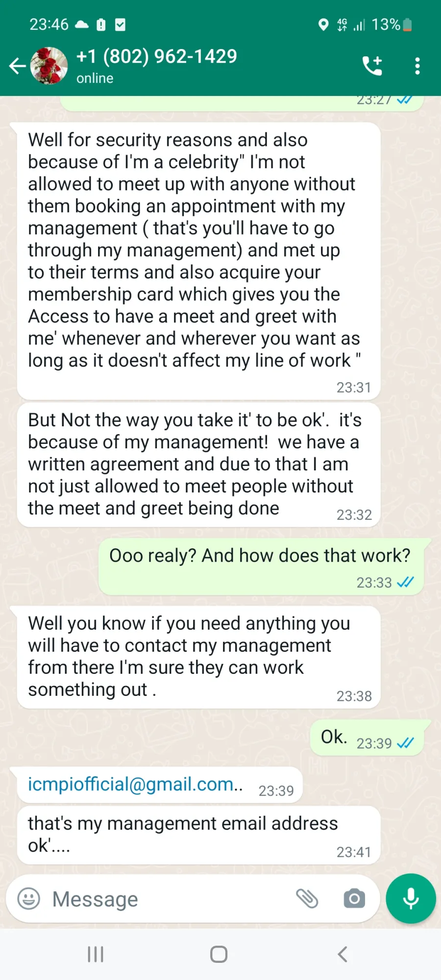
Task: Open the icmpiofficial@gmail.com email link
Action: 135,784
